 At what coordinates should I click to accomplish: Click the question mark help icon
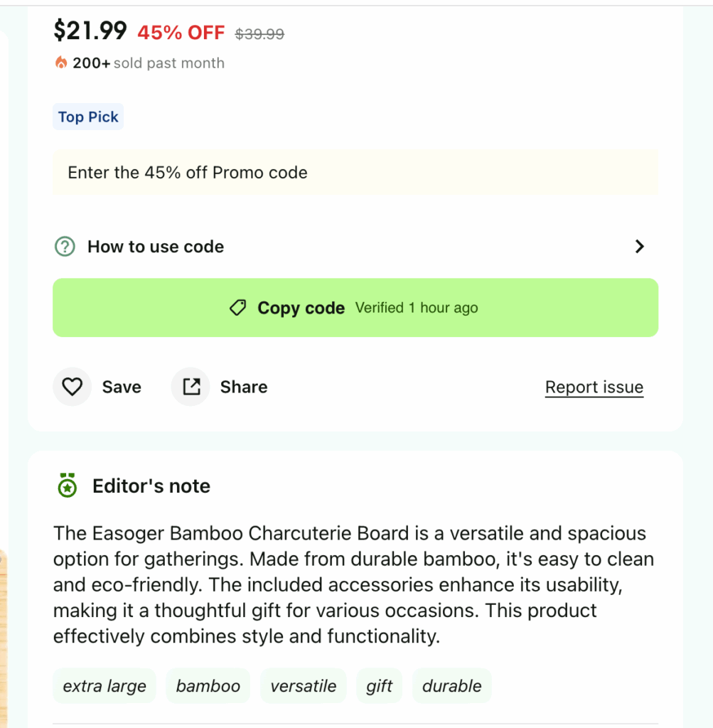(x=65, y=247)
